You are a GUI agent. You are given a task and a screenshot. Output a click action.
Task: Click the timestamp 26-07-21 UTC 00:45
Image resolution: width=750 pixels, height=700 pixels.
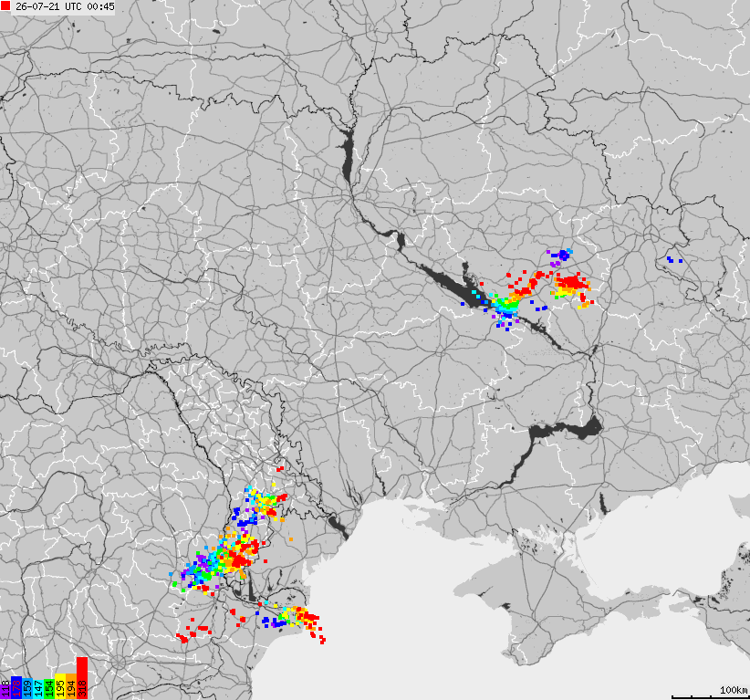(x=65, y=6)
